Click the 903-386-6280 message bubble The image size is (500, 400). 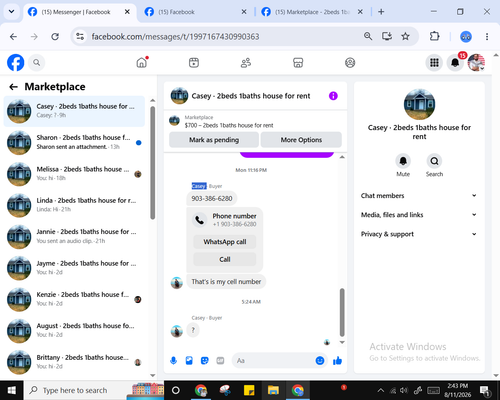[x=212, y=199]
